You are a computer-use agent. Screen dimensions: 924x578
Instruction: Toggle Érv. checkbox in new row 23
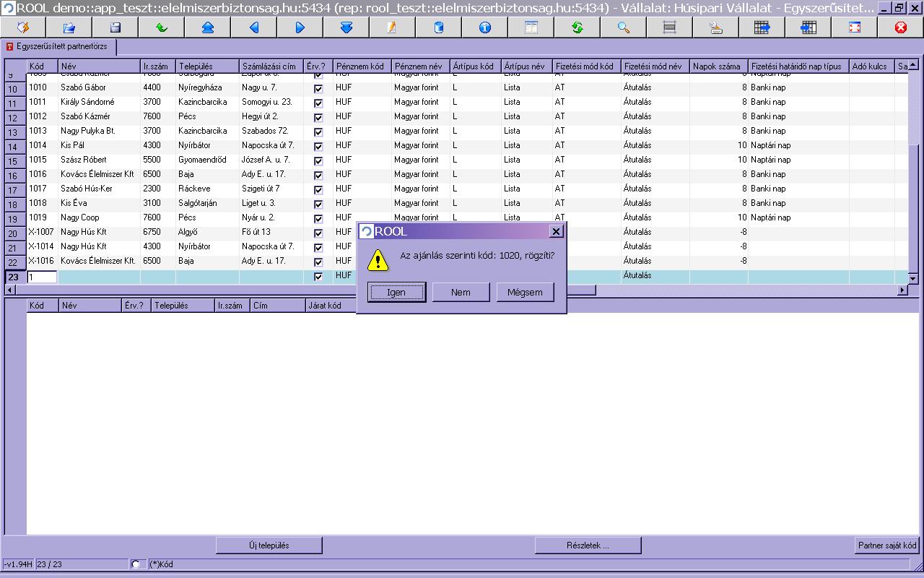pyautogui.click(x=318, y=276)
